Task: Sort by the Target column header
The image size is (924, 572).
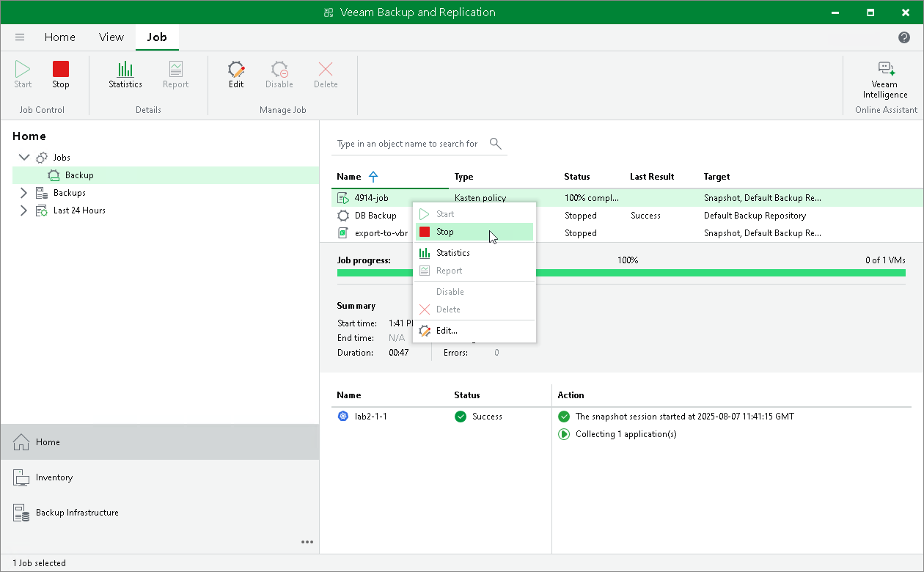Action: [716, 177]
